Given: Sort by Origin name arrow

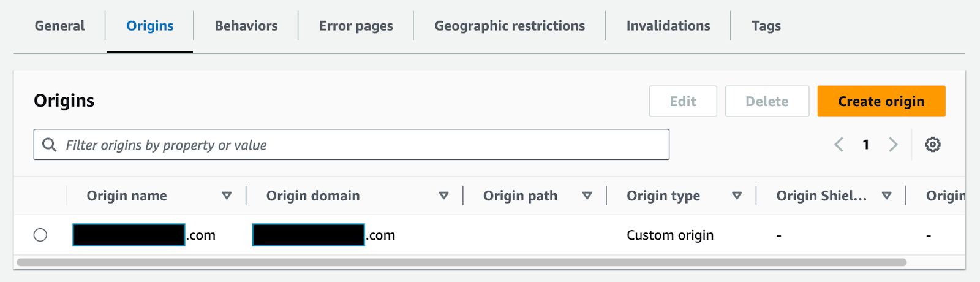Looking at the screenshot, I should click(x=227, y=196).
